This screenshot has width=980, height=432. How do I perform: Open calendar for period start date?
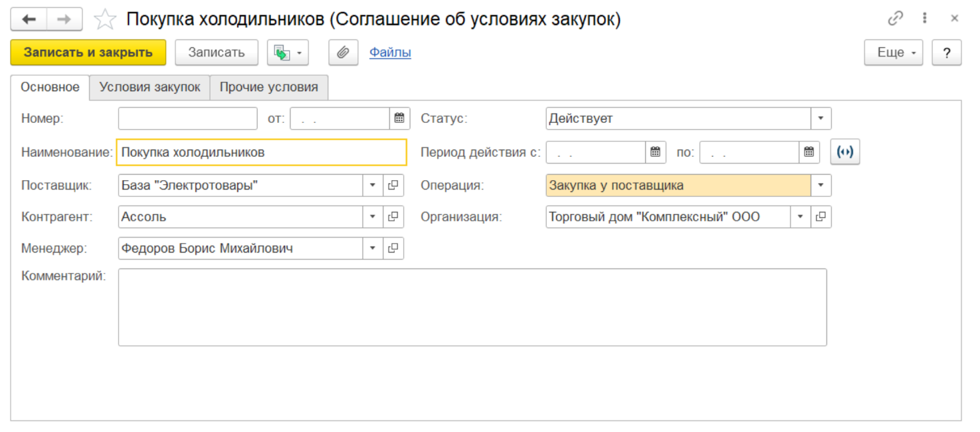point(655,152)
